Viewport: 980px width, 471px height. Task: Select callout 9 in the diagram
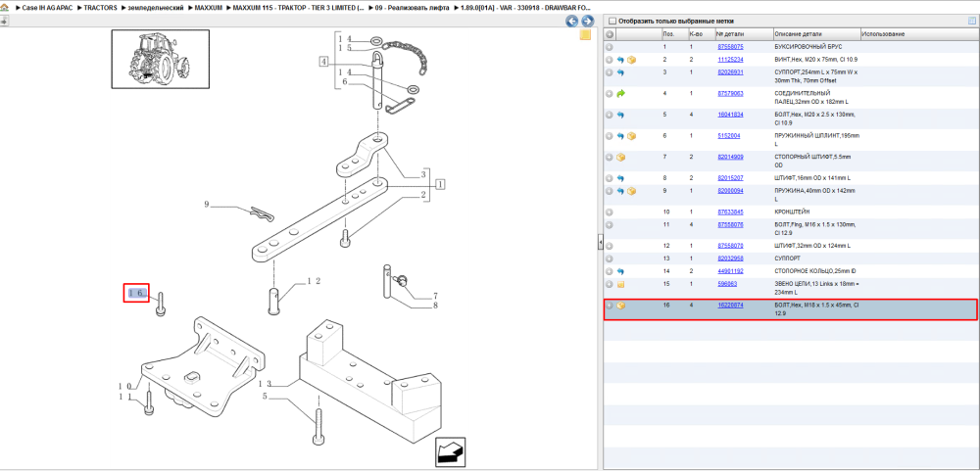coord(206,205)
